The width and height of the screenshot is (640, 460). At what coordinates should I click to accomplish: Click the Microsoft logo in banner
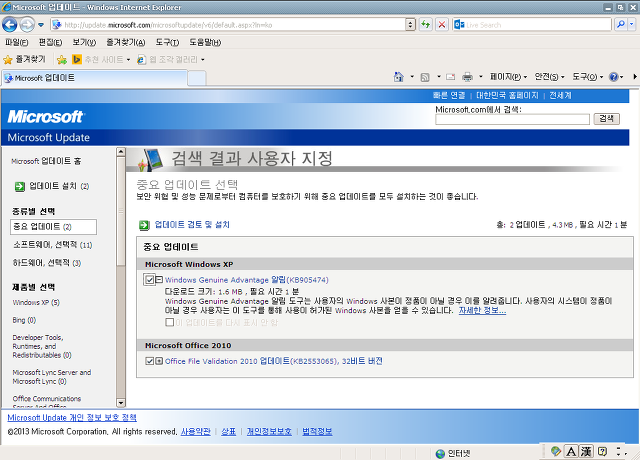click(45, 117)
